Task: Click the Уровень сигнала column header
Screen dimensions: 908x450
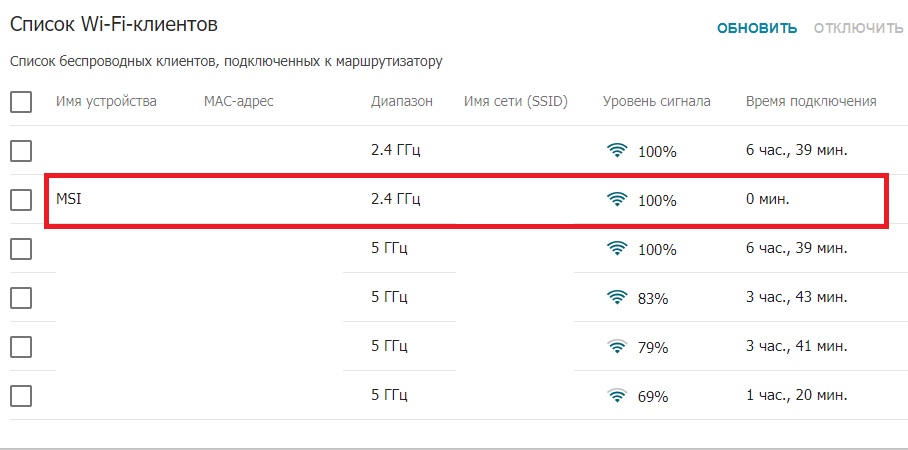Action: 657,101
